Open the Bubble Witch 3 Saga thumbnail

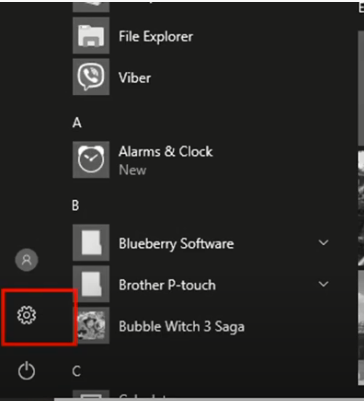tap(91, 325)
